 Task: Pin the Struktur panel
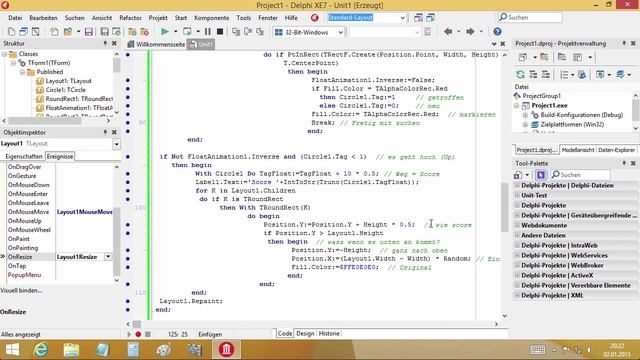105,43
